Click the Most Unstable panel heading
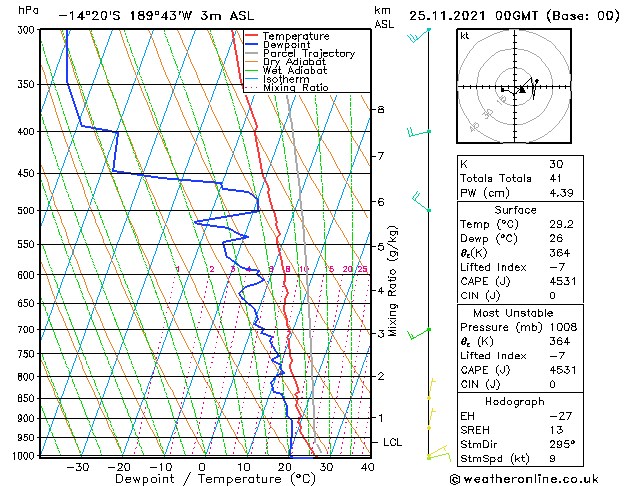Image resolution: width=629 pixels, height=486 pixels. (x=513, y=313)
